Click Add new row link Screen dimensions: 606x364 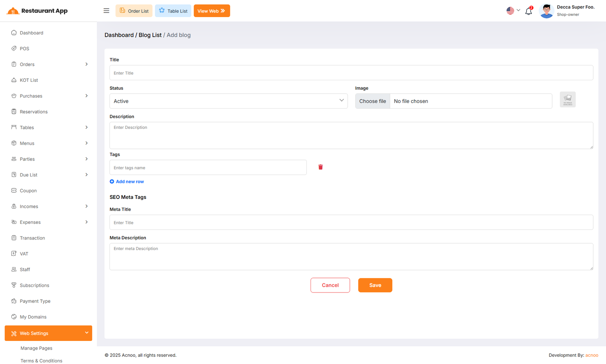[127, 181]
